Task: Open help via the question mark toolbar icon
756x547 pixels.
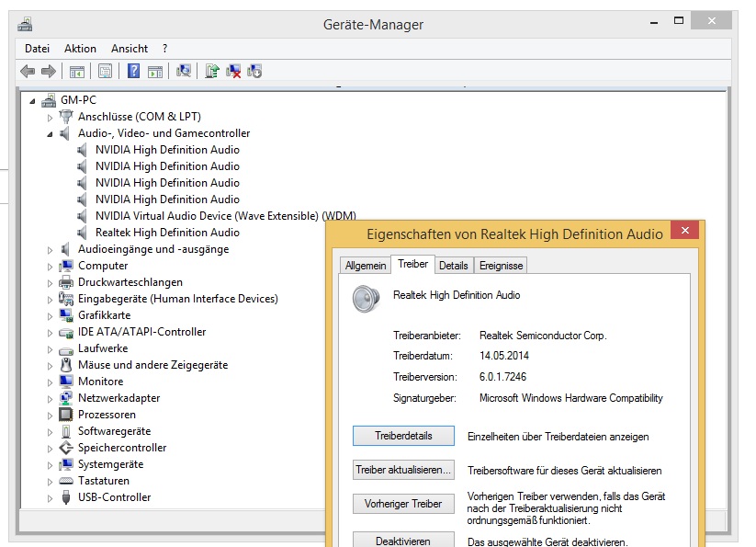Action: (133, 71)
